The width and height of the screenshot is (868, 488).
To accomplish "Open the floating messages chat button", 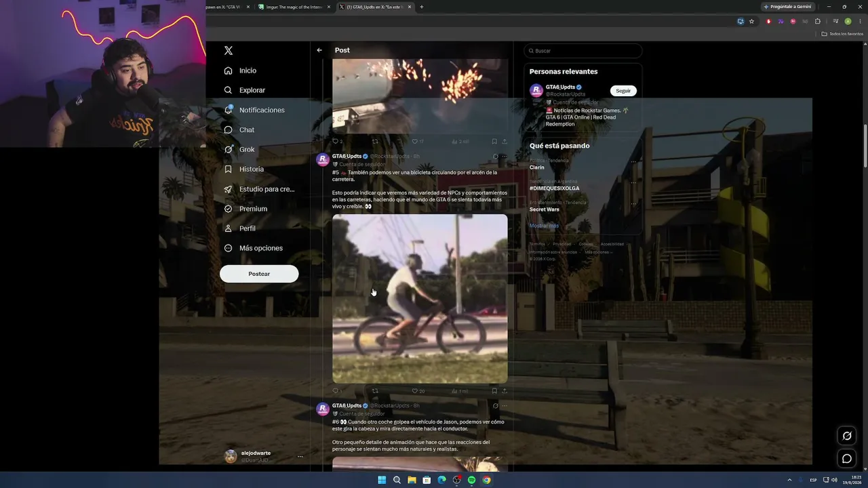I will click(847, 459).
